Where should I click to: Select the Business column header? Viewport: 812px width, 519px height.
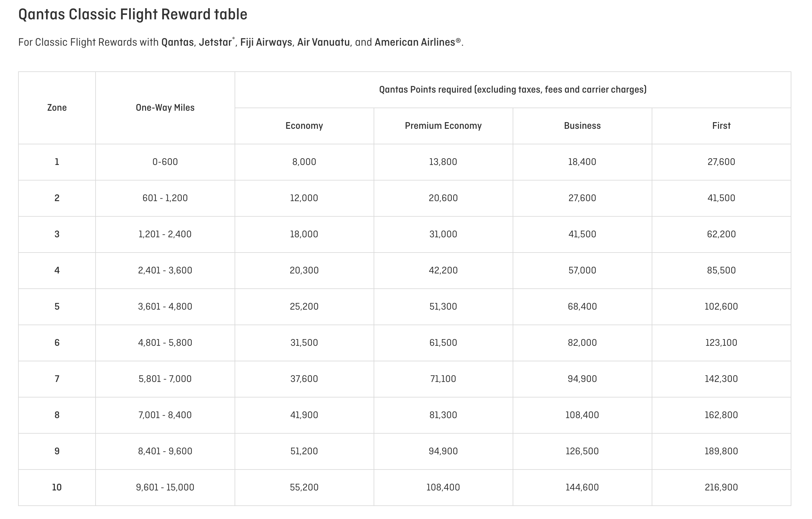(x=582, y=126)
